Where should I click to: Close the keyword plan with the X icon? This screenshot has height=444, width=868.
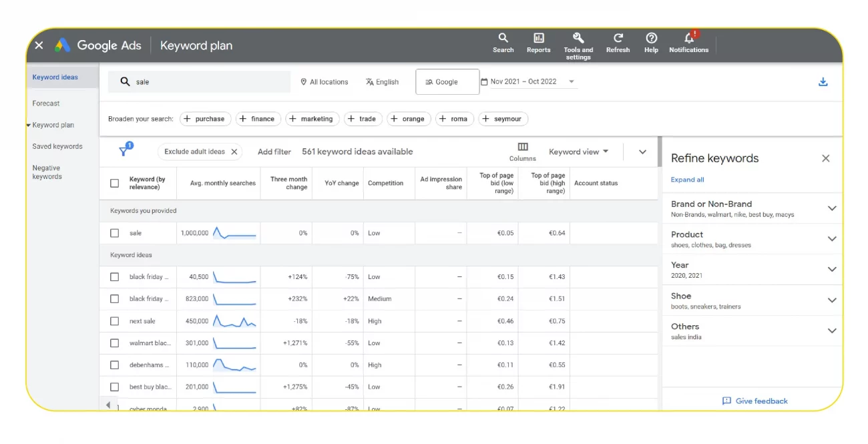[39, 45]
